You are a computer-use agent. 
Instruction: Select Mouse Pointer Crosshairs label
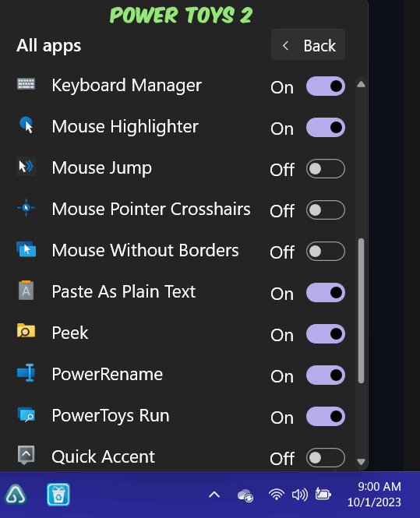151,209
